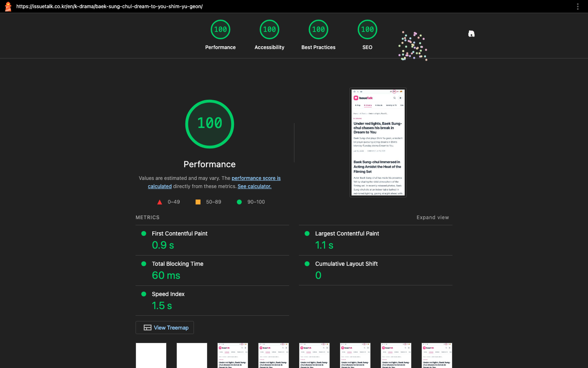This screenshot has width=588, height=368.
Task: Jump to the Best Practices score gauge
Action: click(318, 35)
